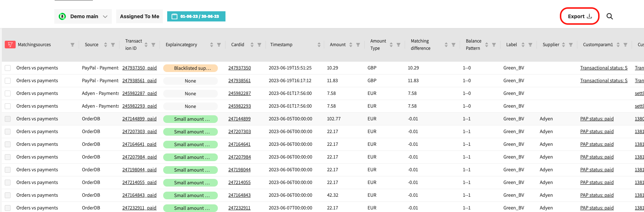Open None category for 245982293
644x212 pixels.
[x=191, y=106]
